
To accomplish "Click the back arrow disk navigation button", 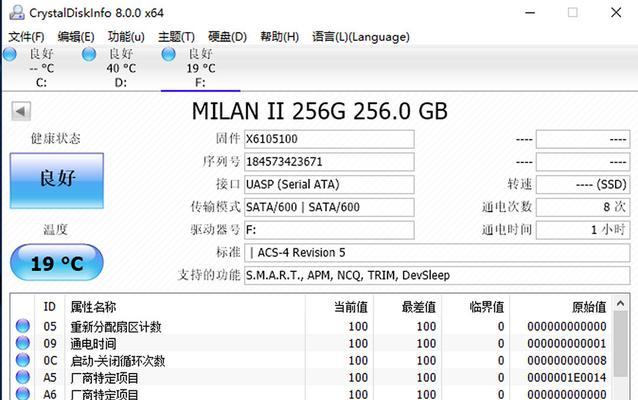I will [21, 111].
